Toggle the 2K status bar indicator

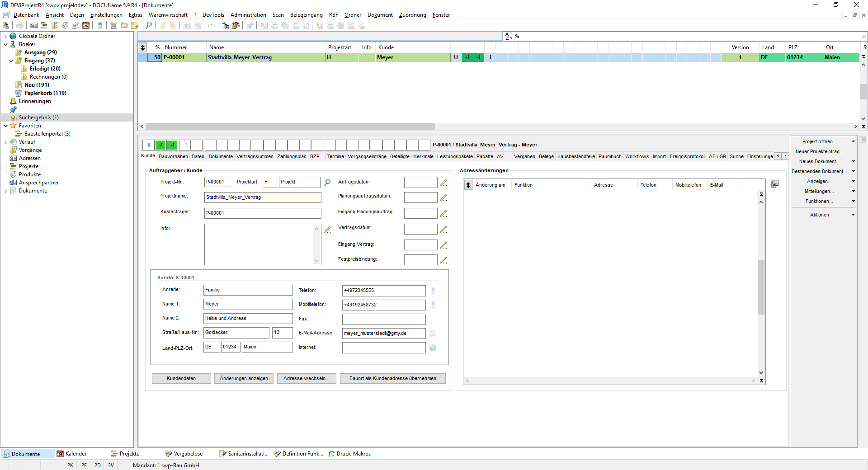tap(70, 465)
